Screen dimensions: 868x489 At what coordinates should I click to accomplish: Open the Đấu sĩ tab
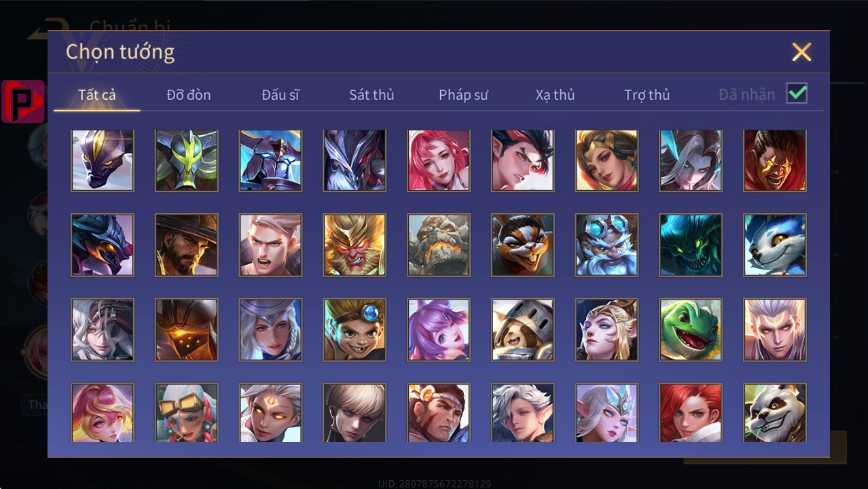281,95
